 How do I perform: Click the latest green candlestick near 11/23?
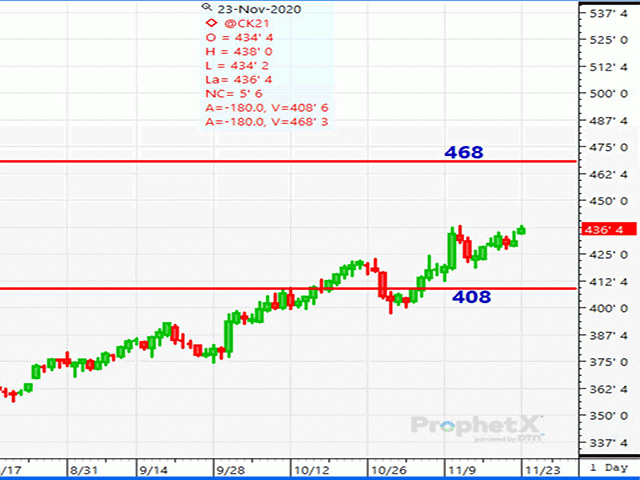click(x=522, y=230)
